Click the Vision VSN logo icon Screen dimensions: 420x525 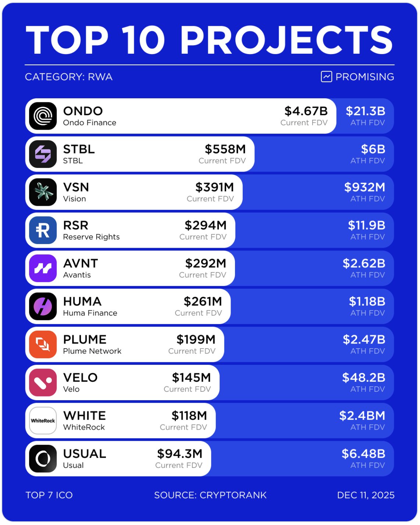pos(43,192)
